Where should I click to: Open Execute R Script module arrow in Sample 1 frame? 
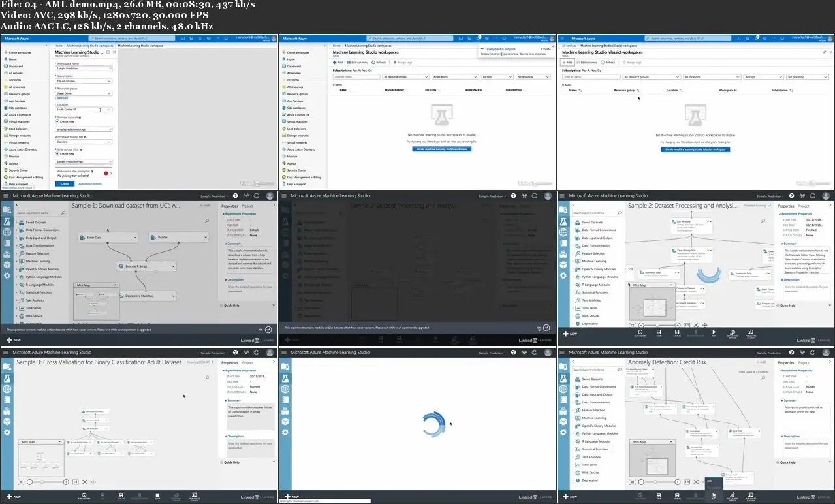click(172, 266)
